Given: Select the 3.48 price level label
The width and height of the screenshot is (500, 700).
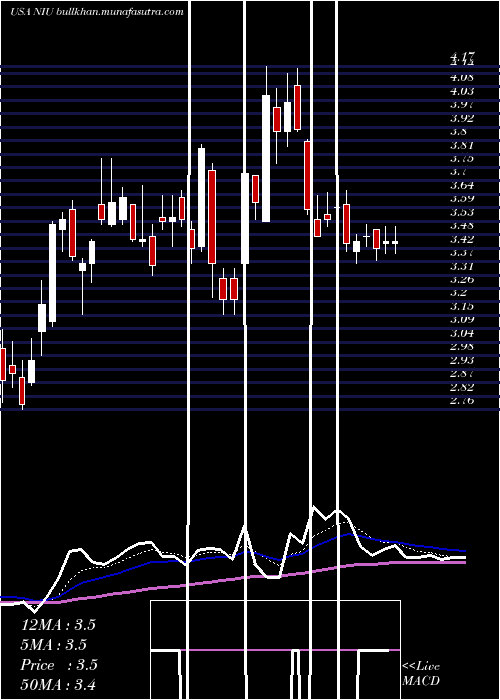Looking at the screenshot, I should coord(462,225).
